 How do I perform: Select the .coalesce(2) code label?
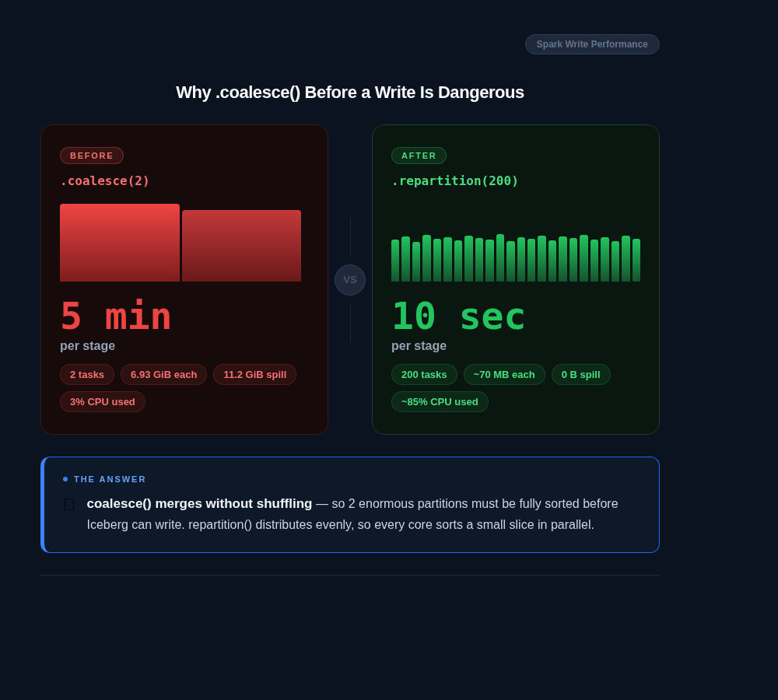(x=104, y=180)
